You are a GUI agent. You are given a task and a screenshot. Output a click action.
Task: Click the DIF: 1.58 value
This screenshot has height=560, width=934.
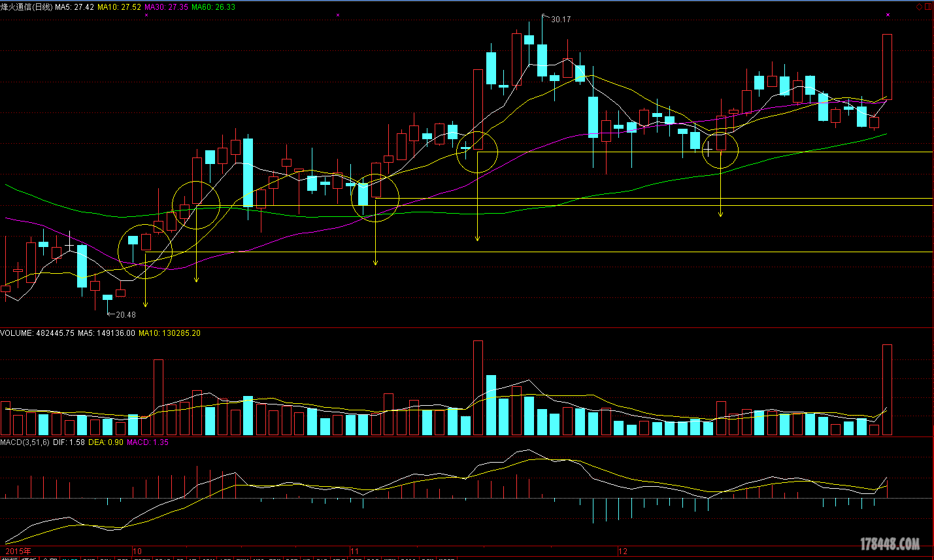[x=69, y=442]
